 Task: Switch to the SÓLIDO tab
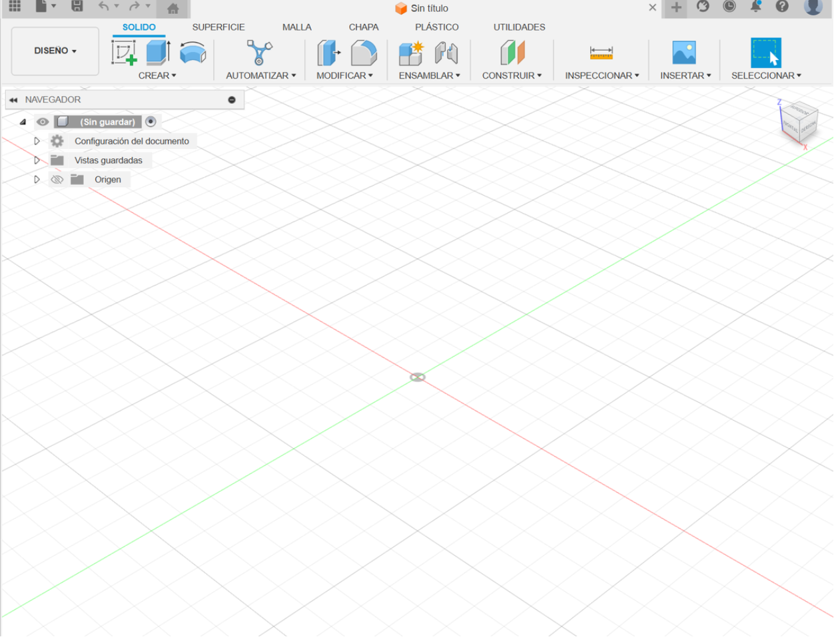[x=139, y=27]
